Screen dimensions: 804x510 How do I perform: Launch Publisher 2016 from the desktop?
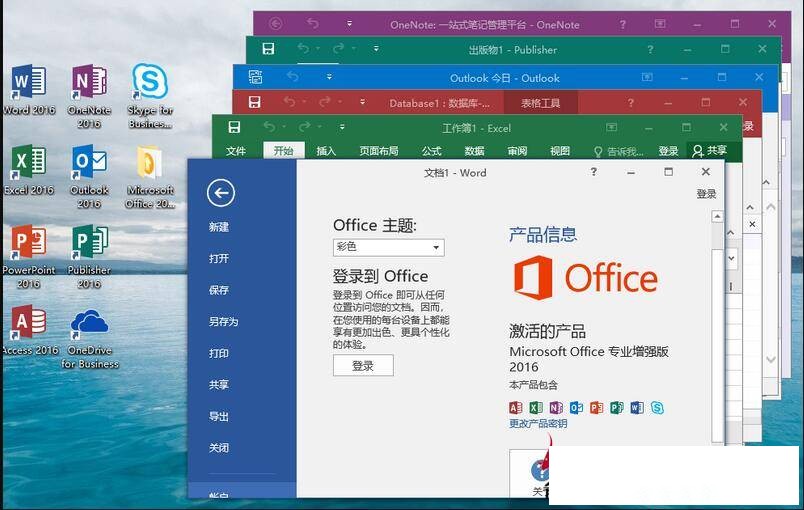pos(89,256)
